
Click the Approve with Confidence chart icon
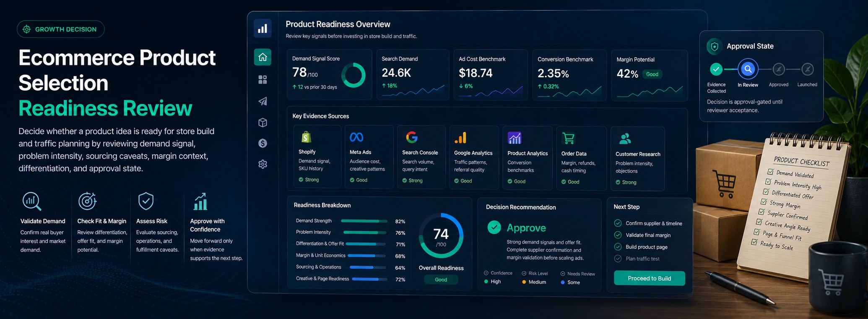200,201
